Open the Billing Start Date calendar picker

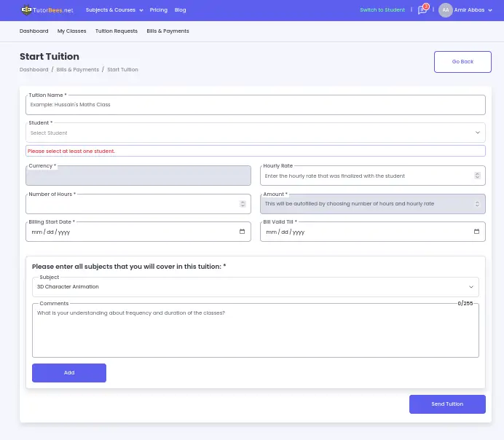(242, 232)
